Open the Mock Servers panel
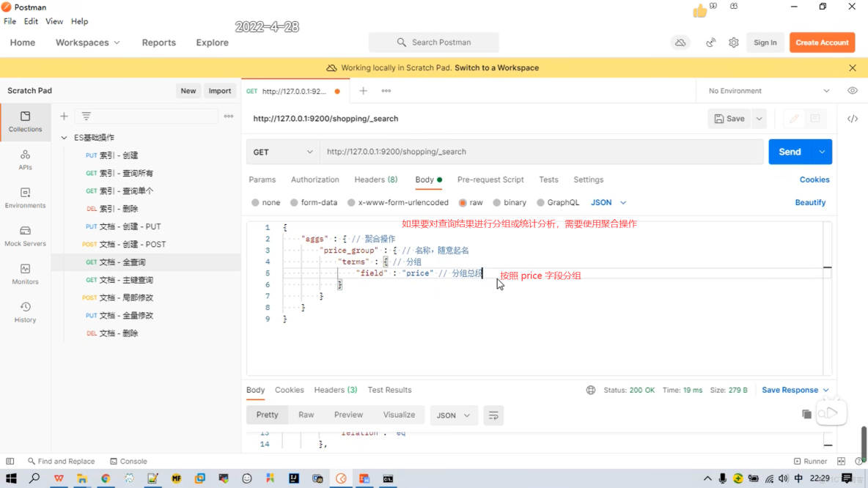The width and height of the screenshot is (868, 488). pyautogui.click(x=25, y=234)
